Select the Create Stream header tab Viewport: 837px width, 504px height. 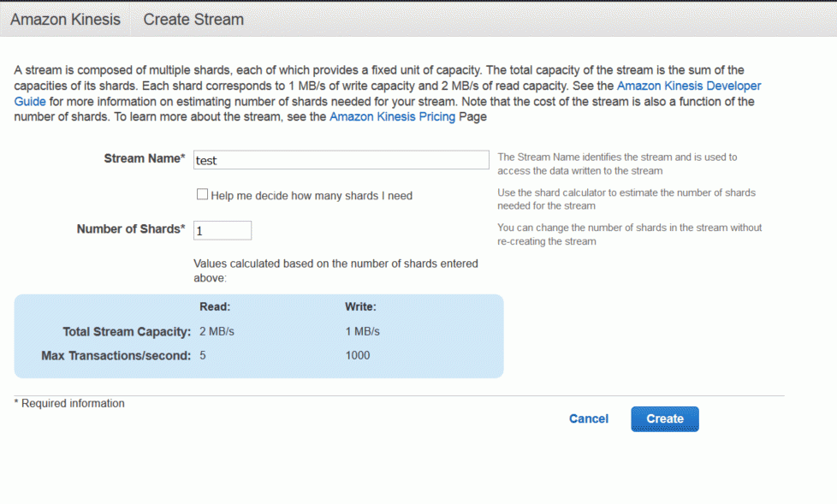193,19
